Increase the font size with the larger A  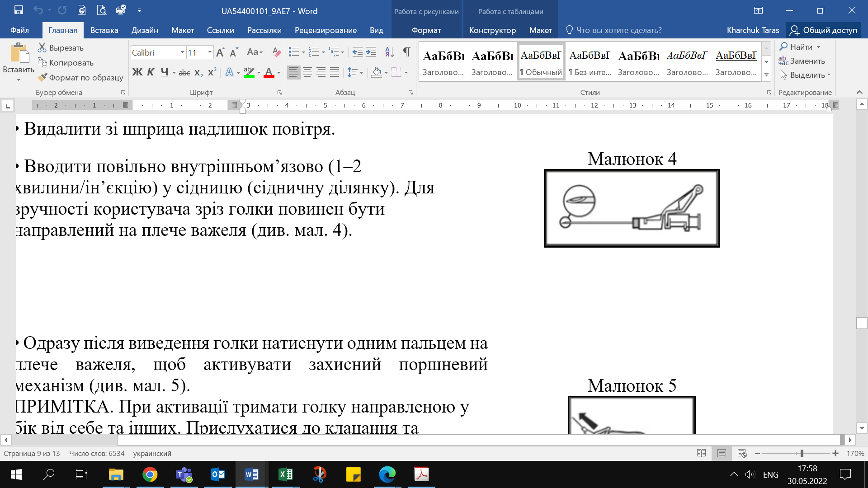220,52
